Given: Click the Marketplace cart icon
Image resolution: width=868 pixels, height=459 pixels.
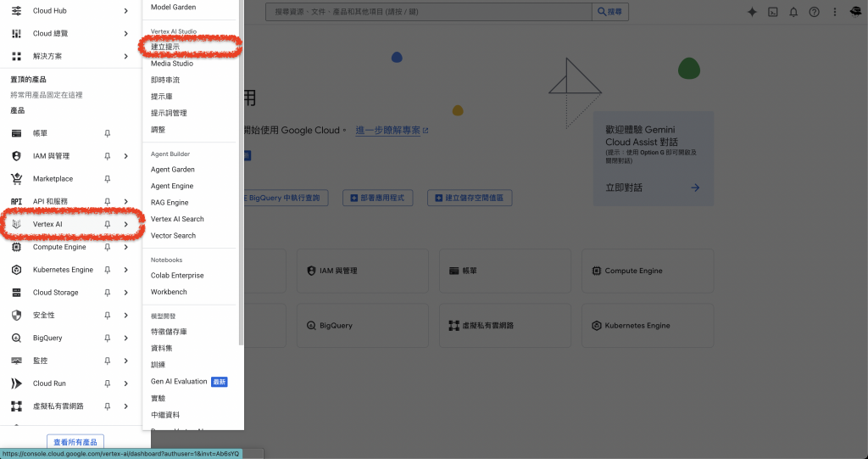Looking at the screenshot, I should 17,178.
